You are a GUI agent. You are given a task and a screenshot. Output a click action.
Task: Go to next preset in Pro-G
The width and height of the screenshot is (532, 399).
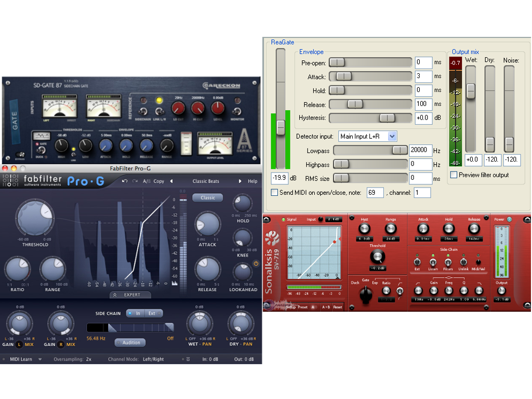pos(240,181)
